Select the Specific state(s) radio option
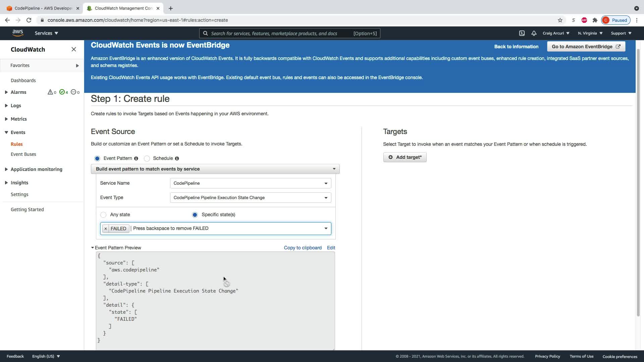This screenshot has height=362, width=644. tap(195, 215)
